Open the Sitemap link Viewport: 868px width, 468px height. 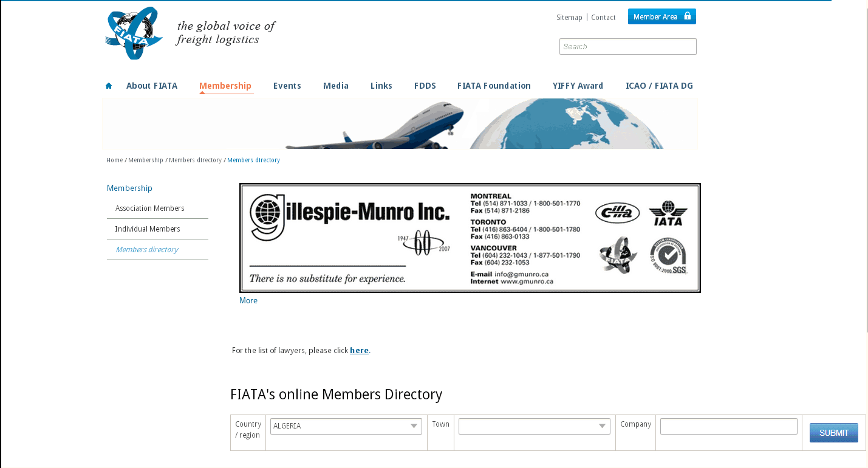(x=569, y=18)
